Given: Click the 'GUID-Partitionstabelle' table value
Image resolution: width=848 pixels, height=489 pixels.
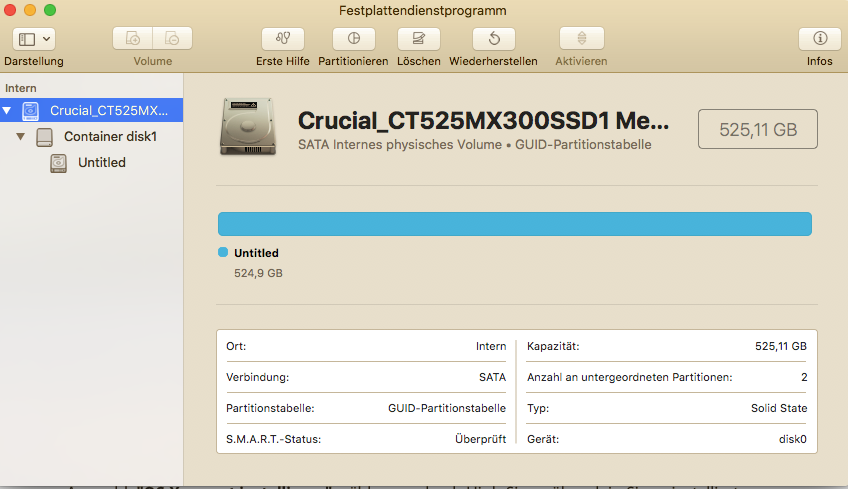Looking at the screenshot, I should pos(447,408).
